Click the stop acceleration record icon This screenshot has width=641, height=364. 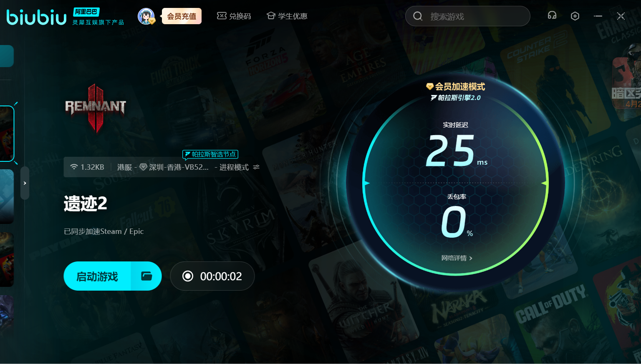point(188,276)
